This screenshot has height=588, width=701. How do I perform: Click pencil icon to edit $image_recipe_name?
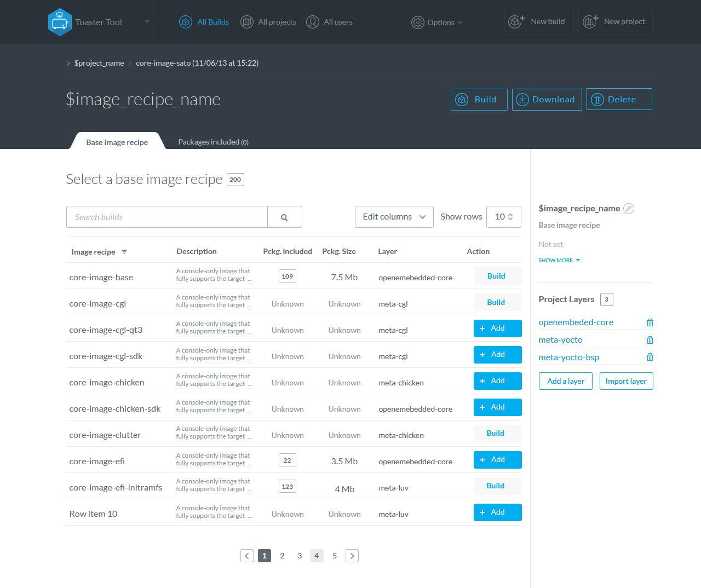point(629,209)
